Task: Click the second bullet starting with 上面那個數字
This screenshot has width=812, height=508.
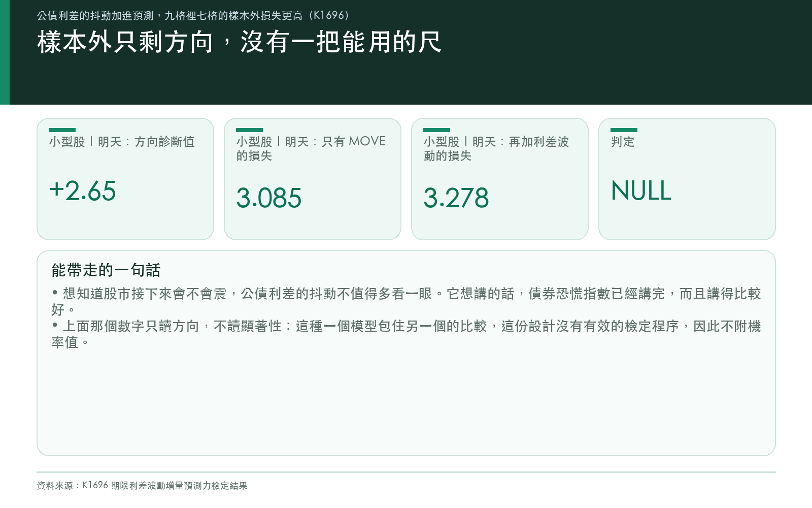Action: (x=406, y=334)
